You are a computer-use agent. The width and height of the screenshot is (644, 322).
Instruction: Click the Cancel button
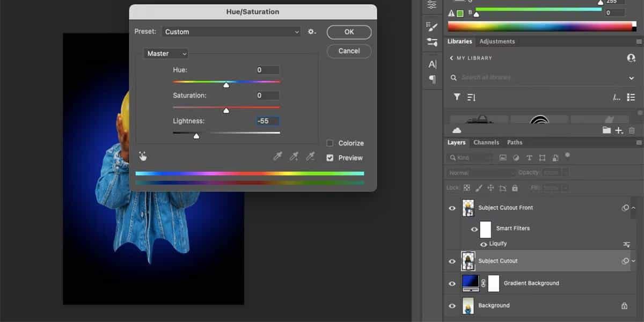(x=348, y=51)
